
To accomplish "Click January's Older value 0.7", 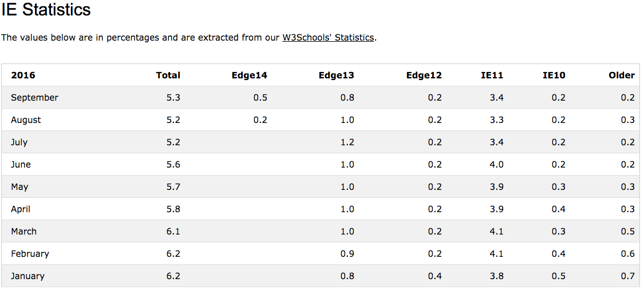I will coord(628,276).
